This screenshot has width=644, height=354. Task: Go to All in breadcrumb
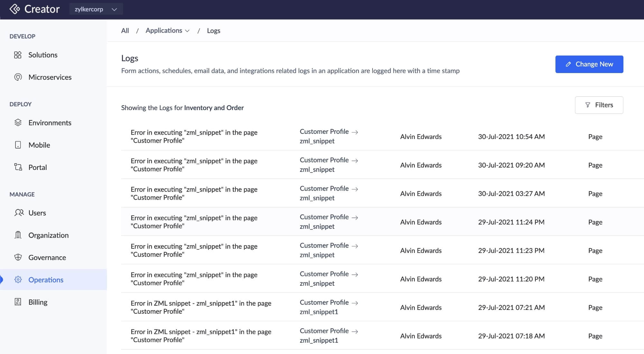tap(125, 31)
